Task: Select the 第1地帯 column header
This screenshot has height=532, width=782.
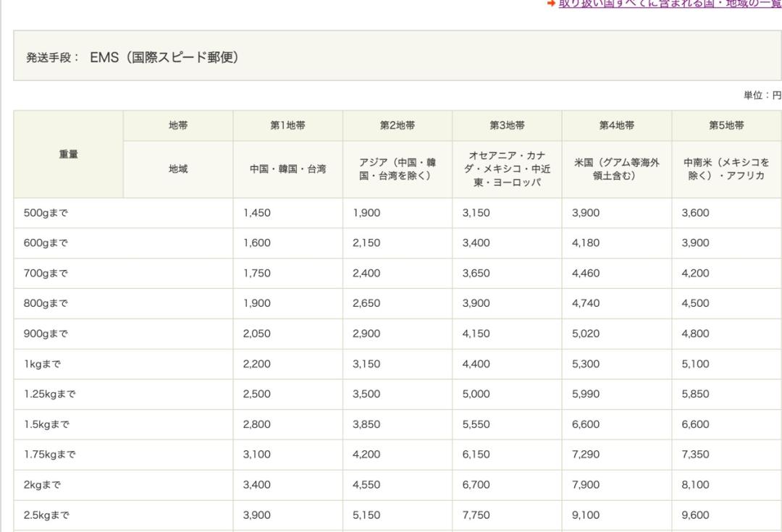Action: [x=287, y=124]
